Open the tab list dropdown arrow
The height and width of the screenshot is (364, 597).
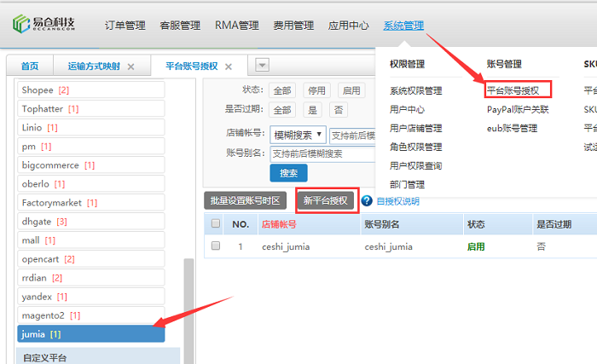[x=263, y=66]
